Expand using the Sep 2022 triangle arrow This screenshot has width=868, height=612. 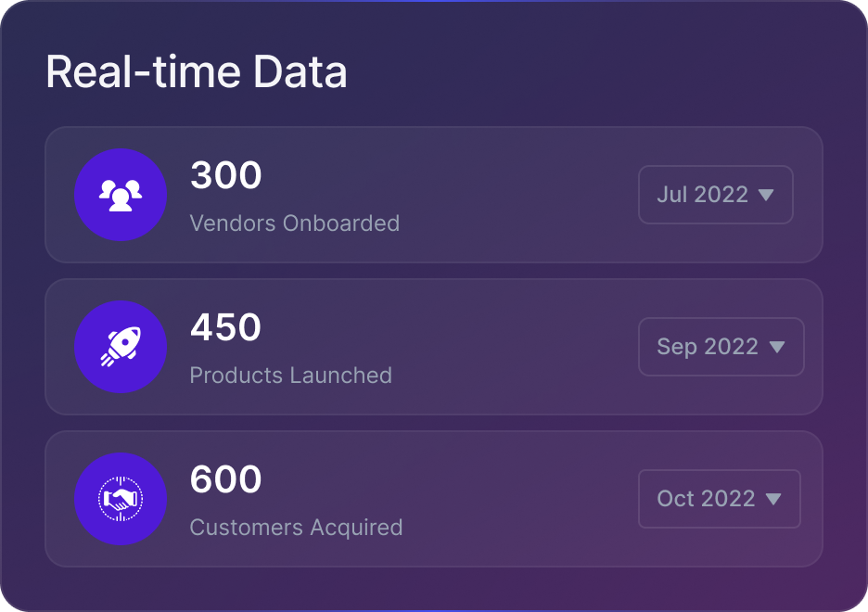[x=777, y=347]
